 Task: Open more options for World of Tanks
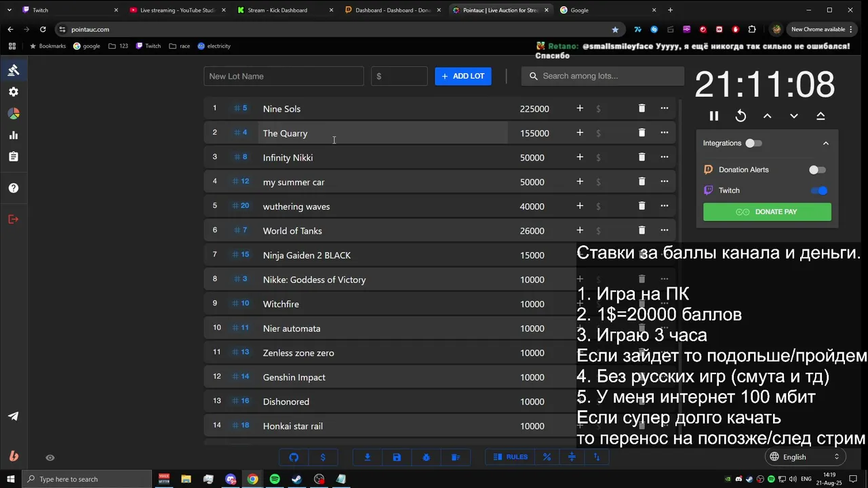pyautogui.click(x=665, y=230)
